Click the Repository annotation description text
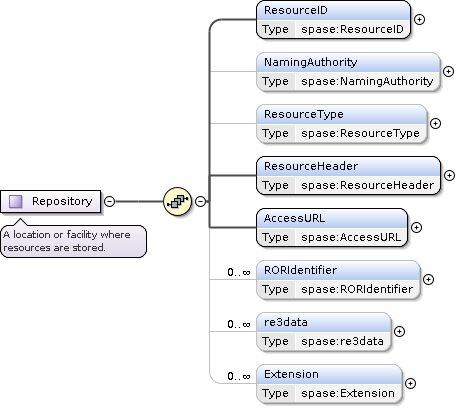Viewport: 457px width, 408px height. [67, 241]
